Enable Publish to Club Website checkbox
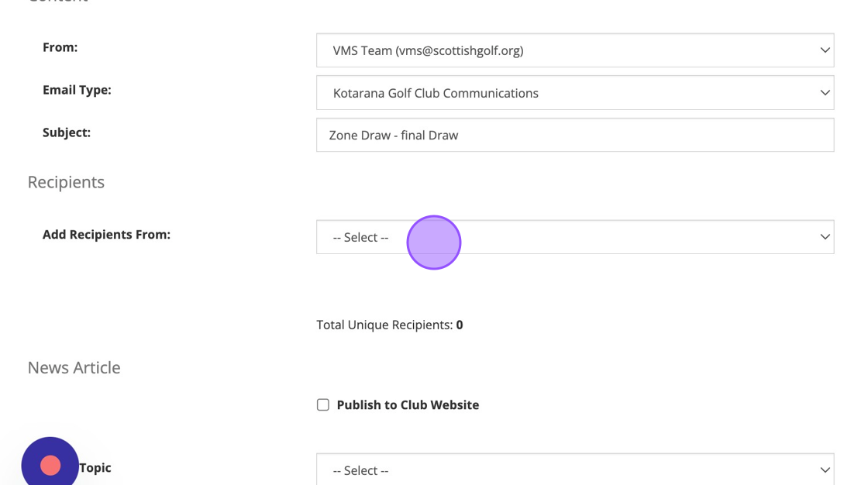This screenshot has height=485, width=868. [x=323, y=404]
